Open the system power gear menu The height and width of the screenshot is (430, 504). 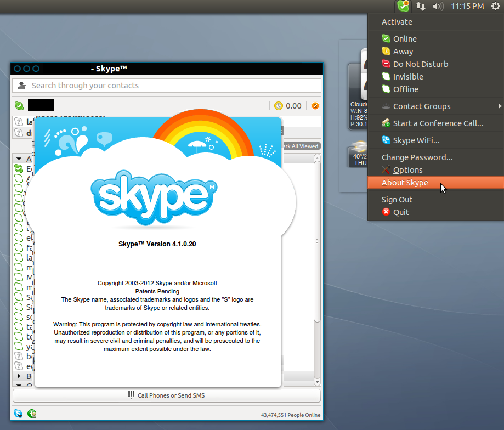495,6
